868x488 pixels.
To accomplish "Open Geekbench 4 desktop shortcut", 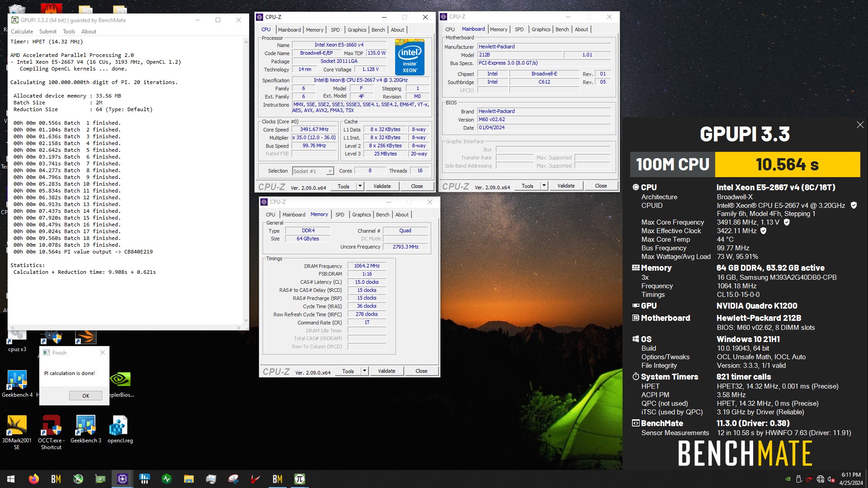I will (17, 384).
